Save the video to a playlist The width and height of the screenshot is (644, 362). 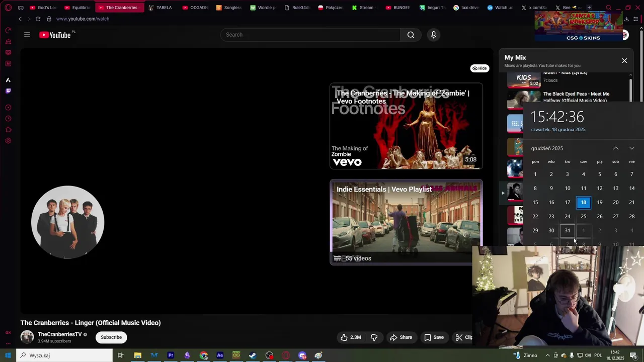[434, 337]
